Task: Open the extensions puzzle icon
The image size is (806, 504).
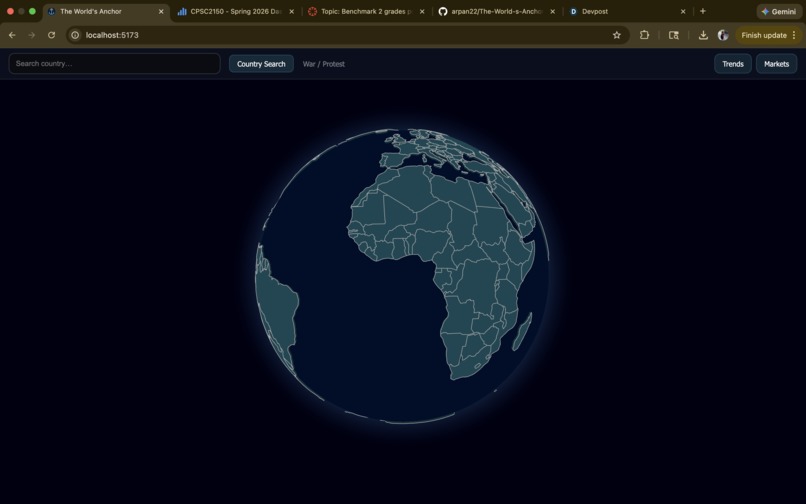Action: point(644,35)
